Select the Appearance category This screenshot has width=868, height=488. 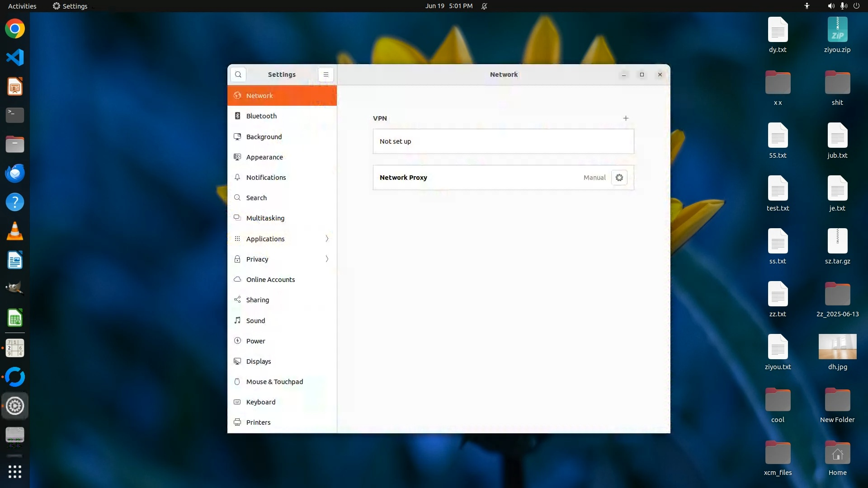click(264, 157)
